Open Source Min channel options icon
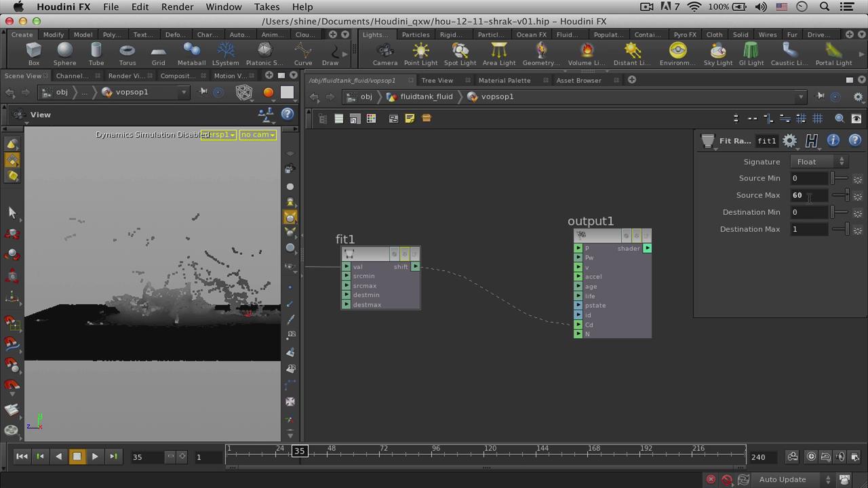The width and height of the screenshot is (868, 488). (858, 180)
